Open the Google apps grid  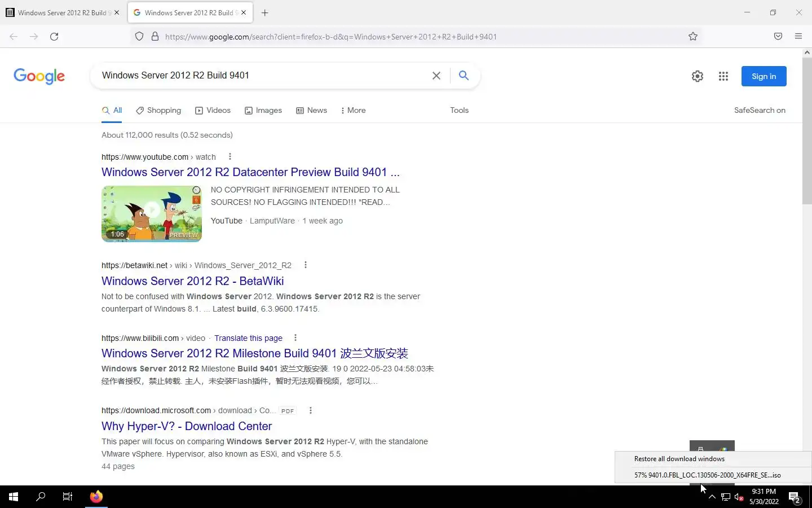(x=723, y=76)
